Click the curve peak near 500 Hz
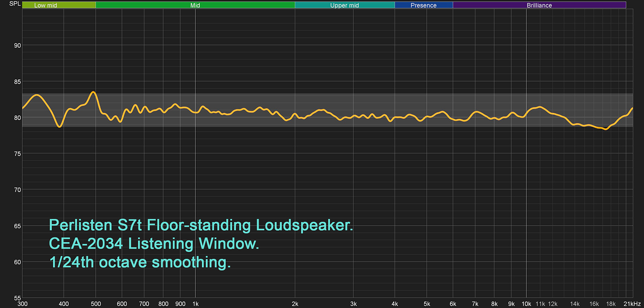The height and width of the screenshot is (308, 644). tap(93, 92)
